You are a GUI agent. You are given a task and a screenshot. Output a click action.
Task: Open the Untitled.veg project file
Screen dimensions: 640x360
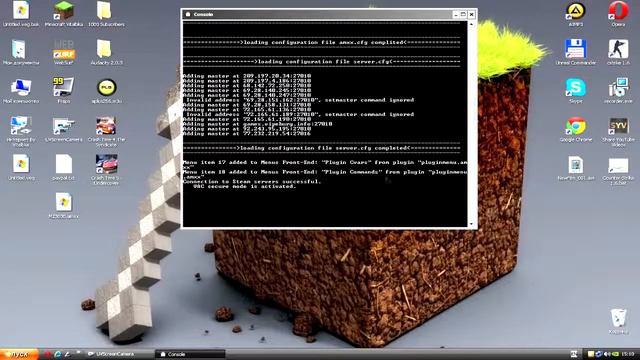point(21,167)
